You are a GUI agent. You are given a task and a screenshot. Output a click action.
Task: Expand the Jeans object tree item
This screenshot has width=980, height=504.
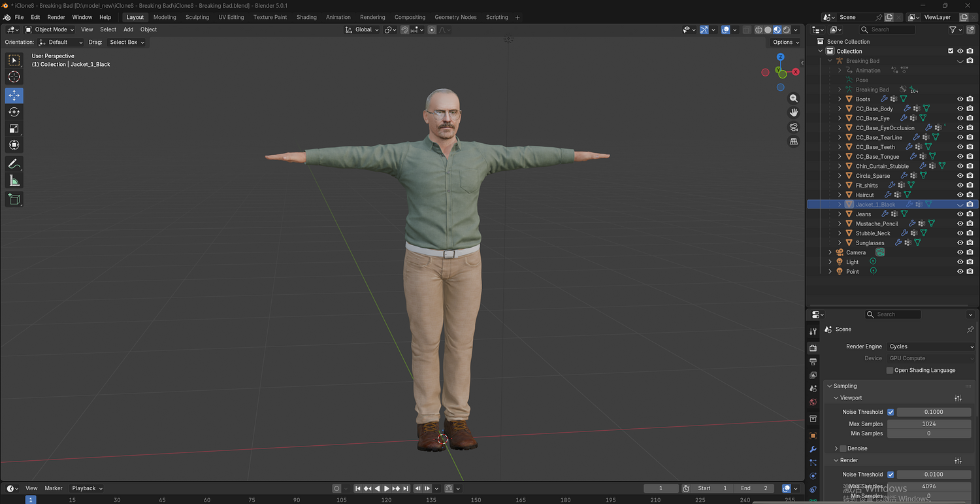coord(840,214)
